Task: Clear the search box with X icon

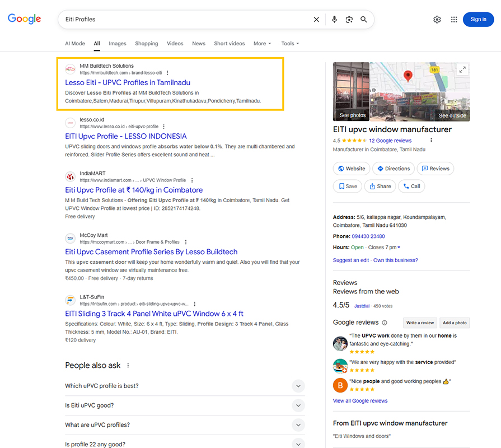Action: coord(316,20)
